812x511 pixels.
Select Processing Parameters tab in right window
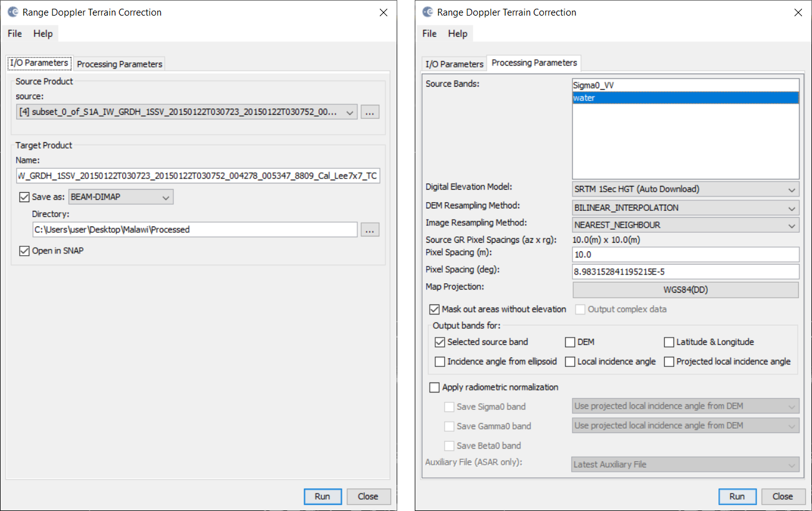pos(534,62)
